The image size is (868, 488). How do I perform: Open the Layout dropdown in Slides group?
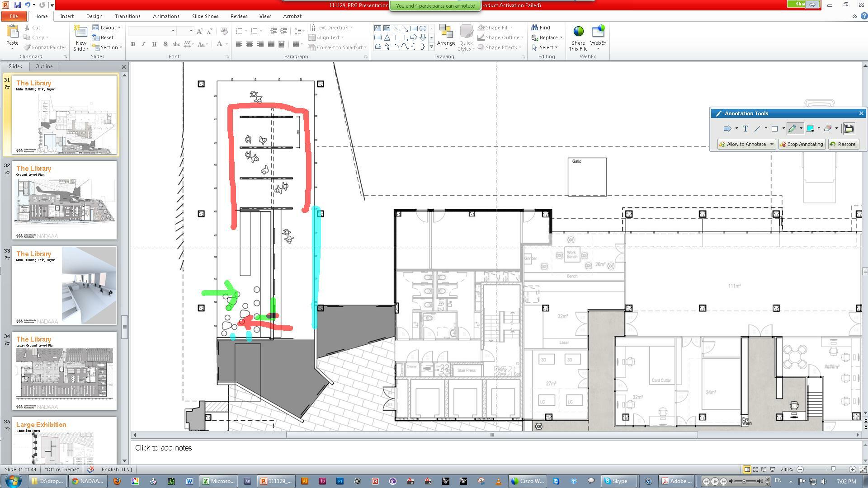(107, 28)
